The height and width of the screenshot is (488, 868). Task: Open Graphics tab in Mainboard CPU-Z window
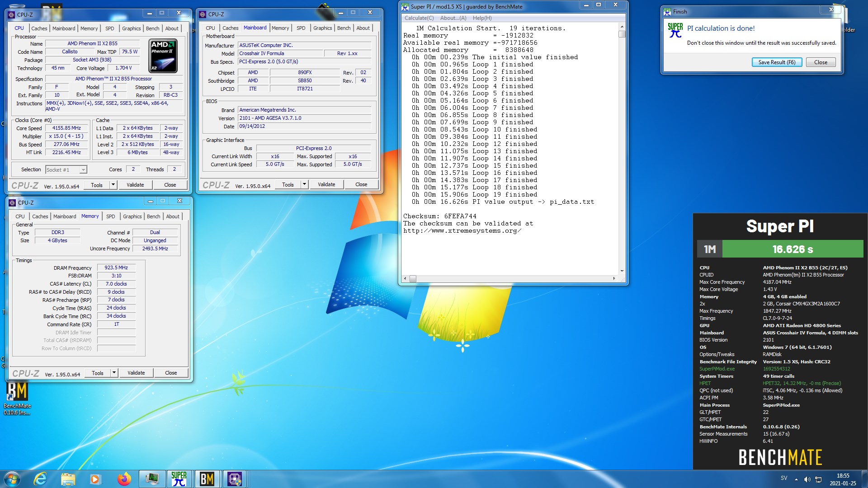point(322,28)
